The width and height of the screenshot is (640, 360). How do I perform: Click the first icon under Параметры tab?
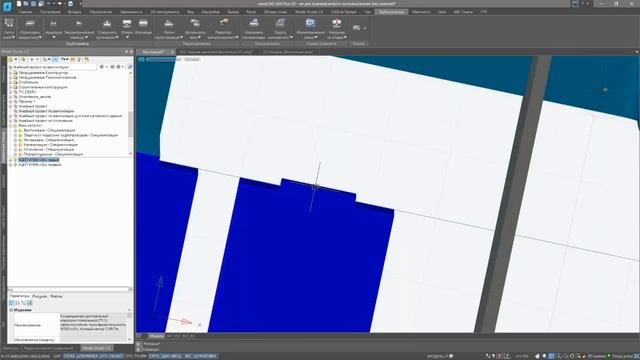11,303
